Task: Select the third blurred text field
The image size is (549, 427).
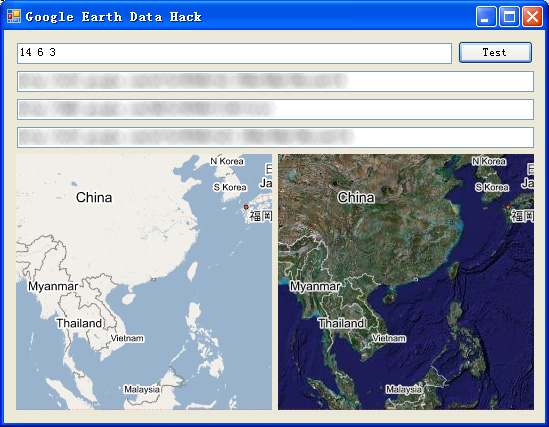Action: pos(275,138)
